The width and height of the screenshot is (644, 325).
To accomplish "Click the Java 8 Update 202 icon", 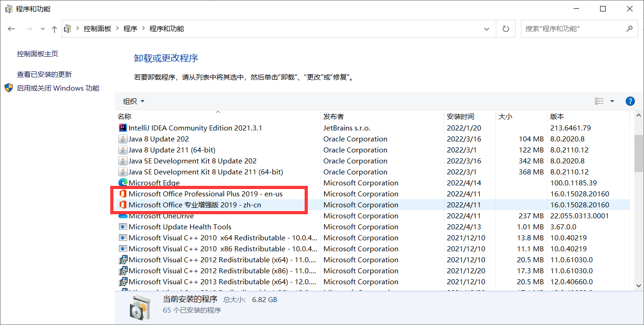I will pyautogui.click(x=123, y=139).
